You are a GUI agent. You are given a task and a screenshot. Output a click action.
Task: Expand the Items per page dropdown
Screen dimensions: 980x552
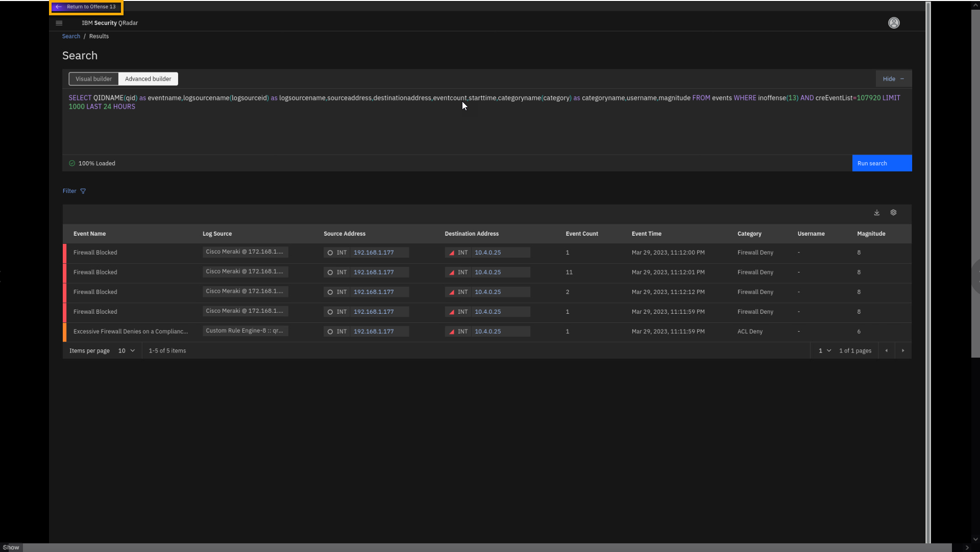127,351
